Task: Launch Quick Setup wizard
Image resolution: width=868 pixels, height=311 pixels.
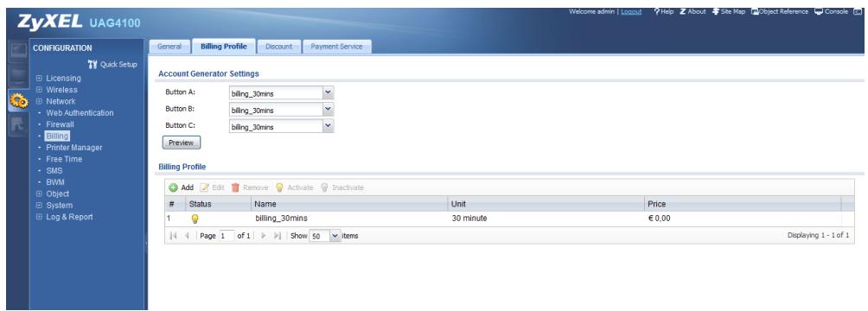Action: point(112,64)
